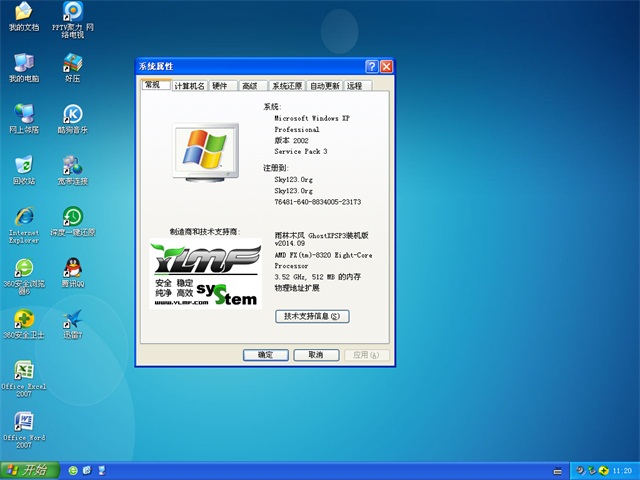Launch Internet Explorer from the desktop
Image resolution: width=640 pixels, height=480 pixels.
24,217
